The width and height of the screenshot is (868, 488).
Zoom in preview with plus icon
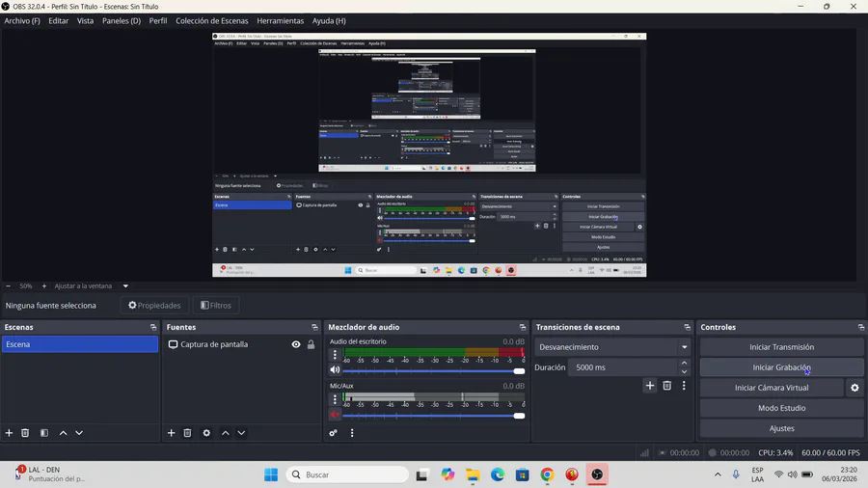44,286
